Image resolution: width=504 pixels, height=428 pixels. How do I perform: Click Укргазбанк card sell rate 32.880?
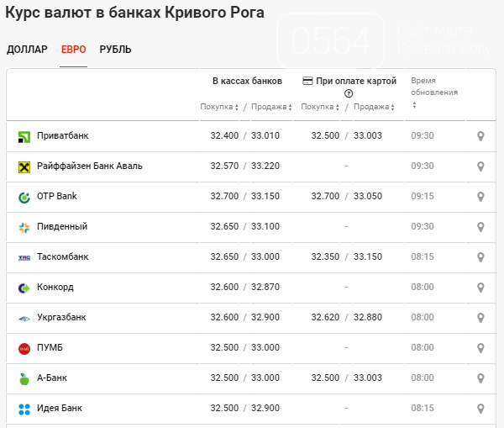tap(368, 317)
